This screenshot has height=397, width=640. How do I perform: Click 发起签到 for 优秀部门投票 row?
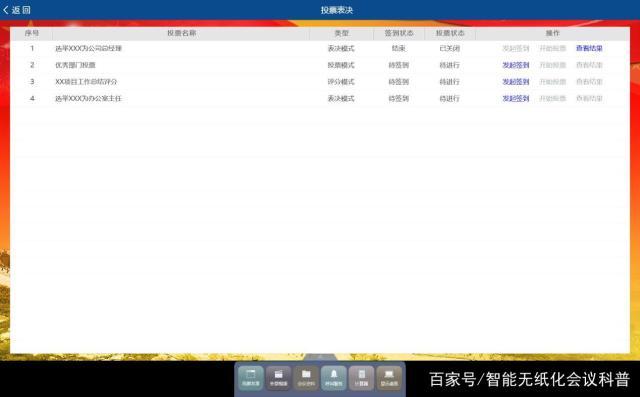click(516, 65)
